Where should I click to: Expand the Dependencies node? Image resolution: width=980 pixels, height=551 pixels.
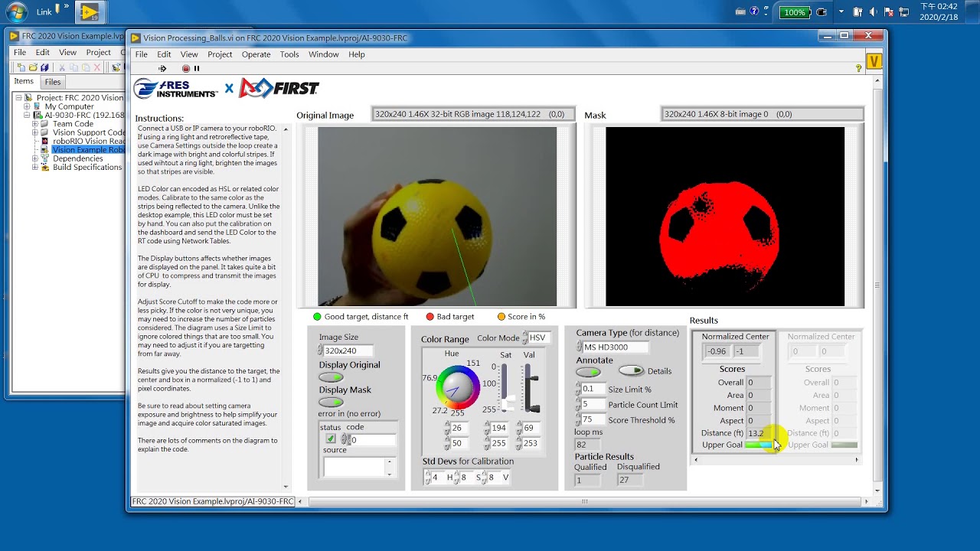coord(34,158)
